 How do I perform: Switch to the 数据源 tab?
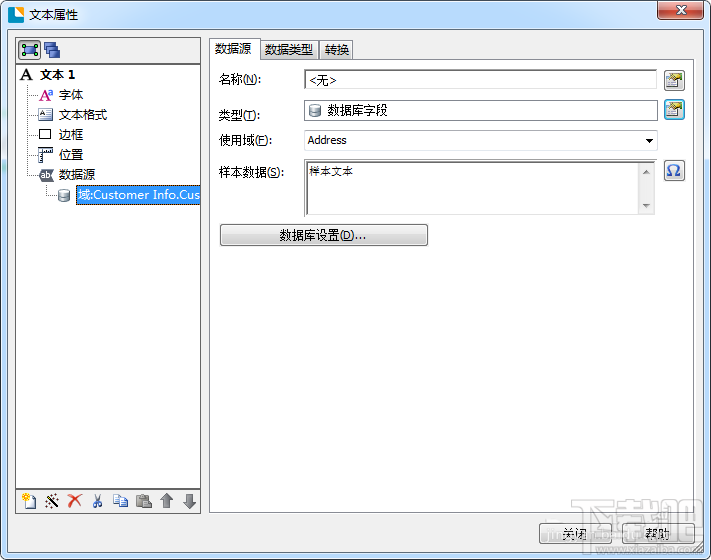pyautogui.click(x=234, y=49)
